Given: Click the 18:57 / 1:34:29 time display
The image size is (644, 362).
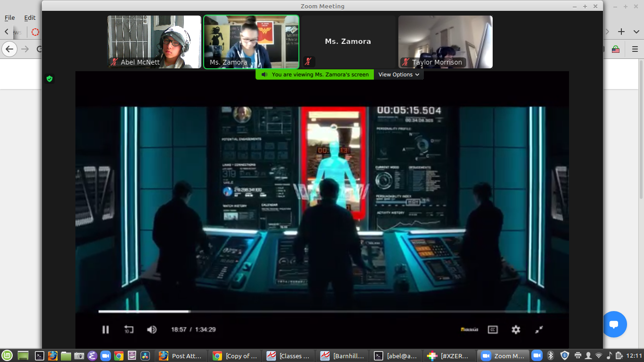Looking at the screenshot, I should (193, 329).
